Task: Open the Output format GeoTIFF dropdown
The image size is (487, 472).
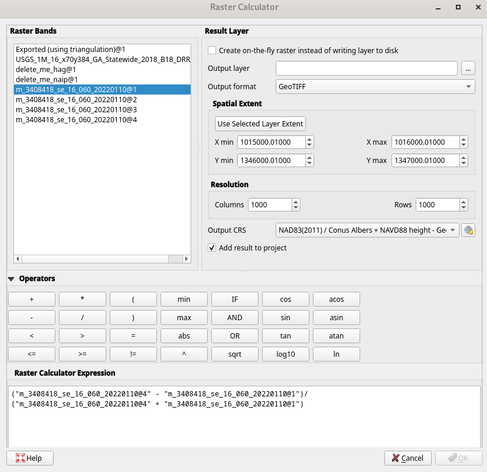Action: 375,87
